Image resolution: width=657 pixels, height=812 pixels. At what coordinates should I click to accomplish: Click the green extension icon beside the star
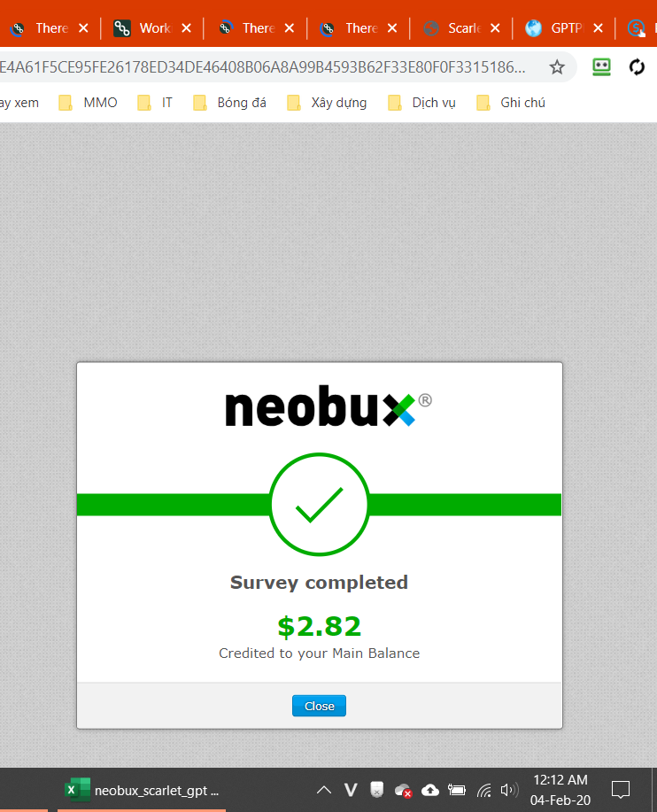pyautogui.click(x=601, y=67)
